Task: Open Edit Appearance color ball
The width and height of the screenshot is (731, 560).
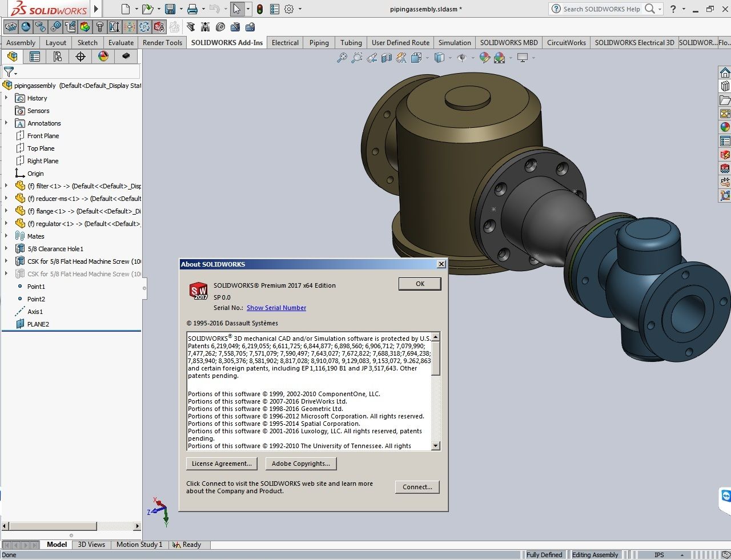Action: pos(484,58)
